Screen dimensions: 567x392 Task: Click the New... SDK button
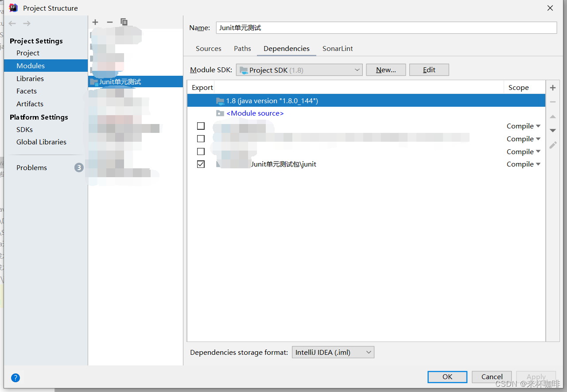pos(386,70)
